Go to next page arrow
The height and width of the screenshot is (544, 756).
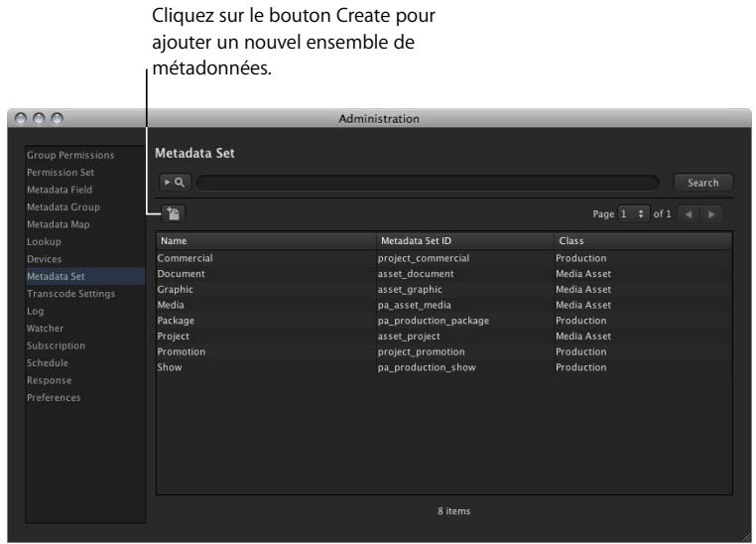pos(711,214)
